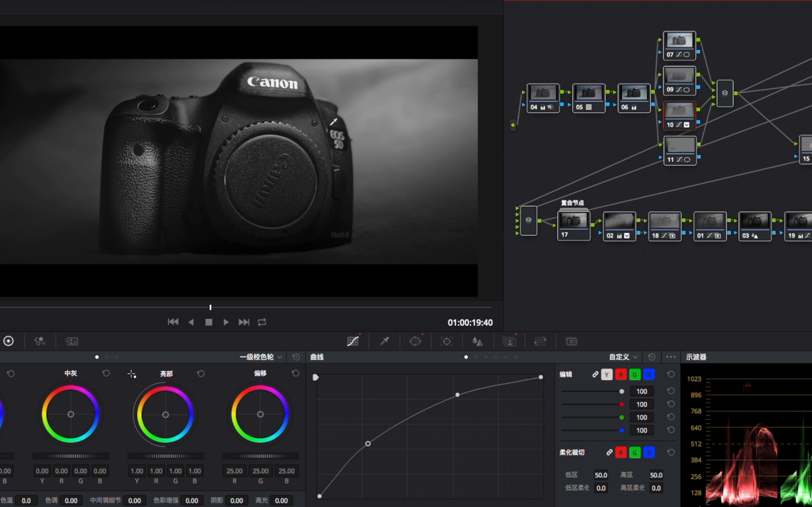
Task: Select node 03 with blur icon
Action: pyautogui.click(x=755, y=226)
